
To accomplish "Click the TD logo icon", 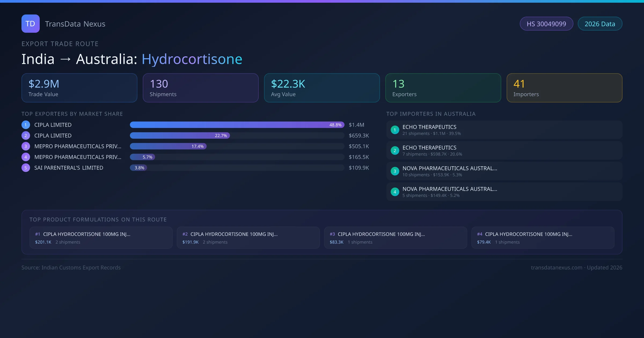I will pyautogui.click(x=30, y=24).
